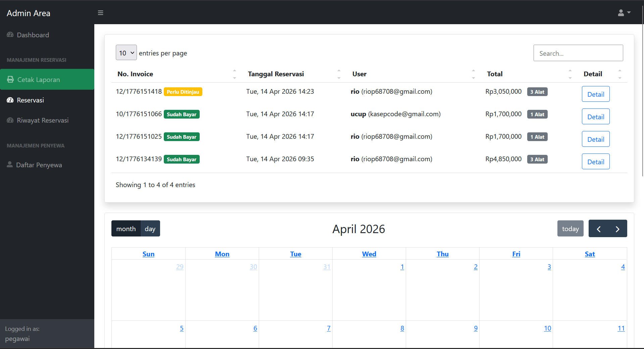Sort table by Total column
Screen dimensions: 644x349
tap(530, 74)
